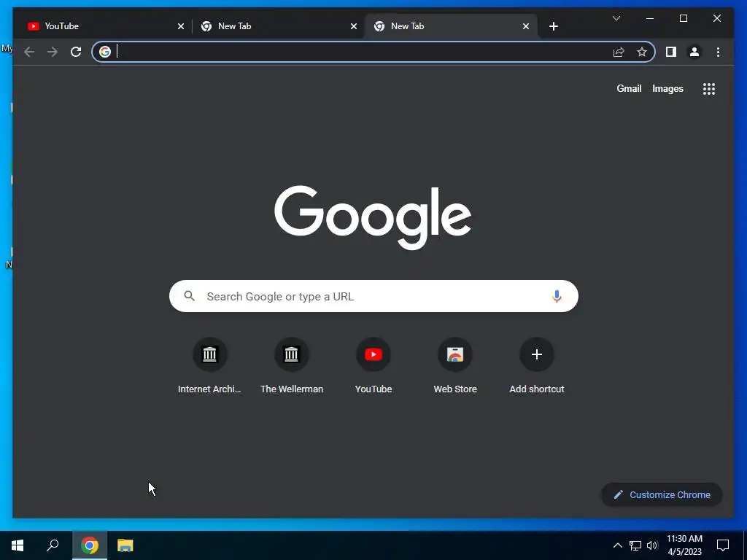Start voice search with microphone icon
This screenshot has width=747, height=560.
click(557, 296)
